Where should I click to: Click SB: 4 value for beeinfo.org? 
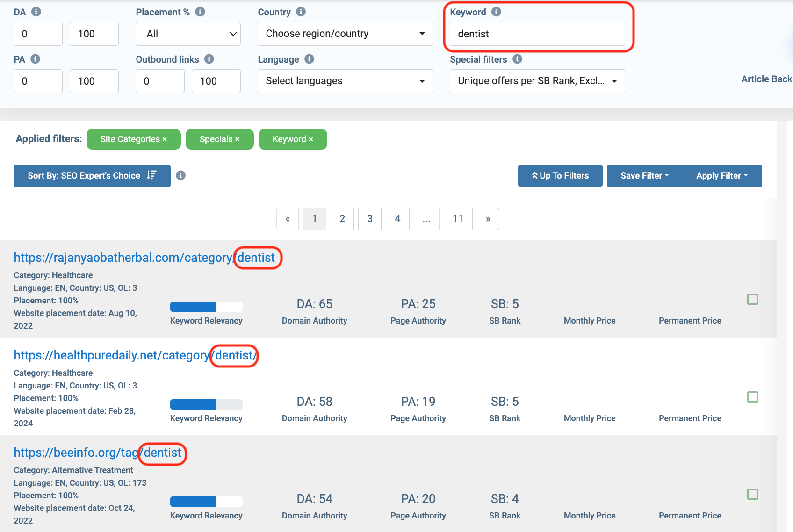click(x=505, y=499)
